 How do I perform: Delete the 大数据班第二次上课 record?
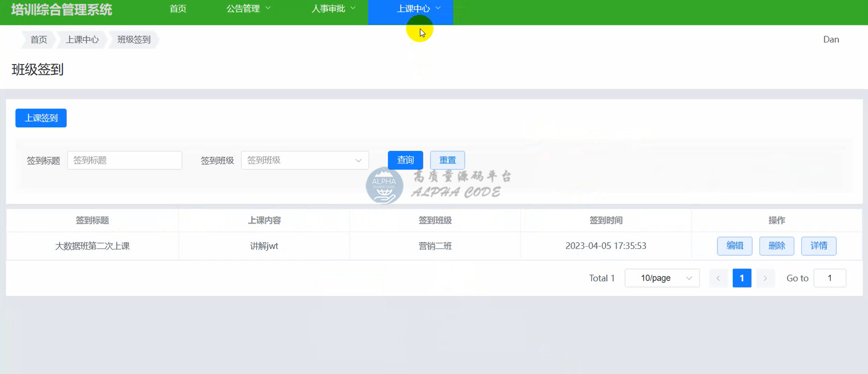[x=776, y=246]
